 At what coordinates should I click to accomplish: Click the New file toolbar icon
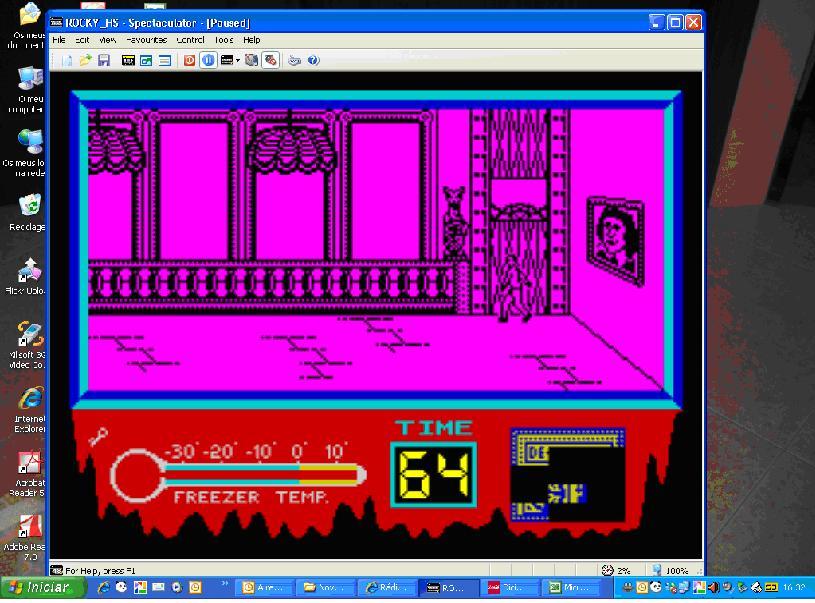[x=67, y=60]
